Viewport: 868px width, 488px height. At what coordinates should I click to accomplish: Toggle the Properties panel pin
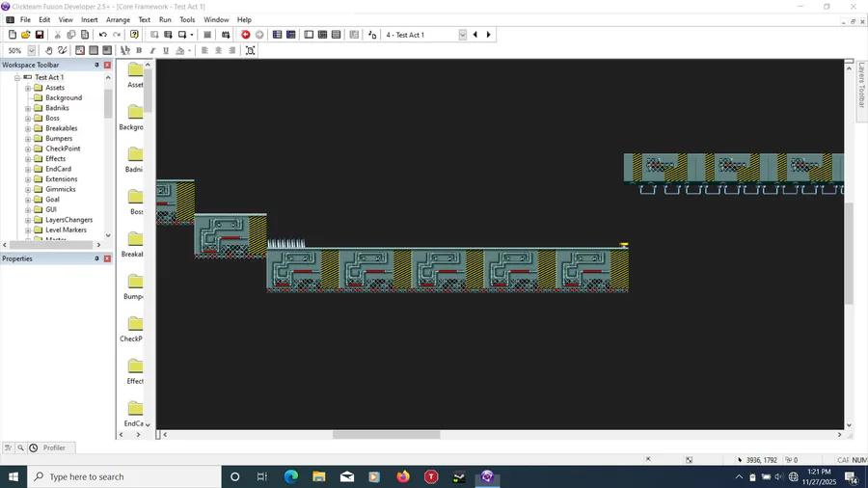coord(96,258)
